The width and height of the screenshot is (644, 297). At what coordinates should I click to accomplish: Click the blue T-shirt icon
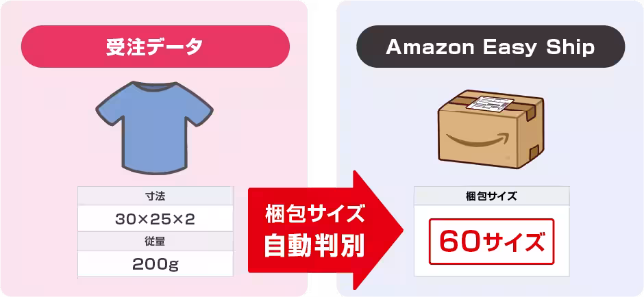click(154, 128)
